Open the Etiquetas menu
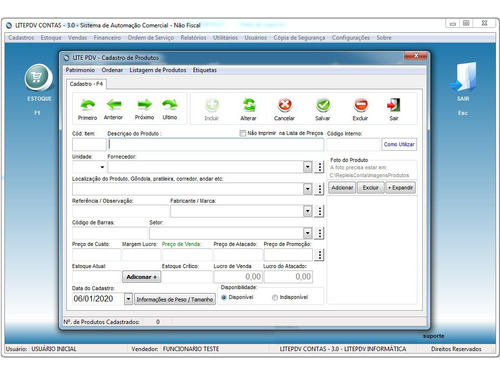Viewport: 500px width, 375px height. click(x=205, y=70)
